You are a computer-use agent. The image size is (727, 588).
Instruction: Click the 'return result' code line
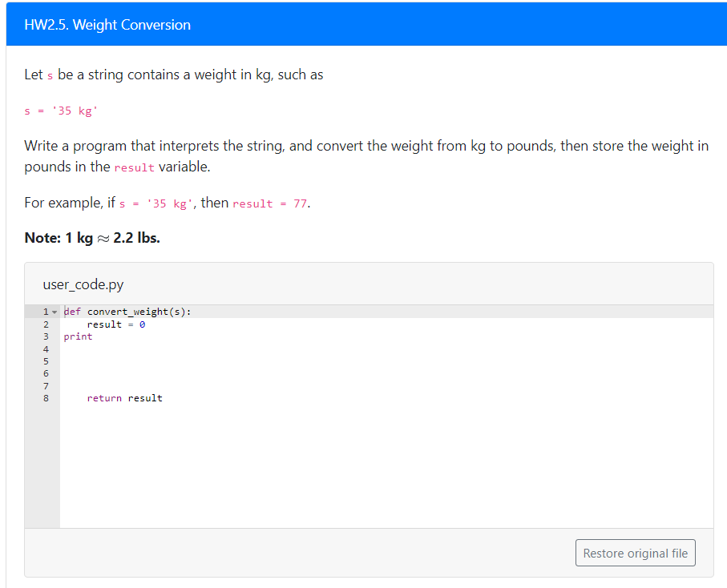click(125, 398)
